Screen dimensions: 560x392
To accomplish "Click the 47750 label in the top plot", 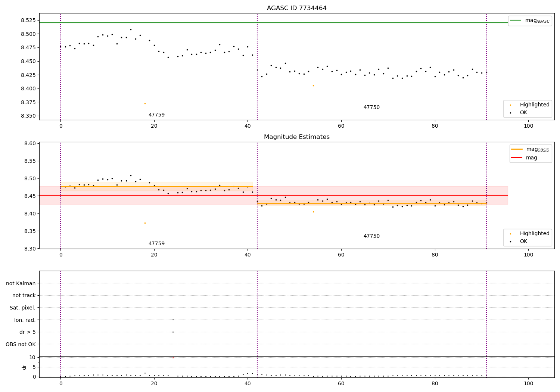I will (x=371, y=108).
